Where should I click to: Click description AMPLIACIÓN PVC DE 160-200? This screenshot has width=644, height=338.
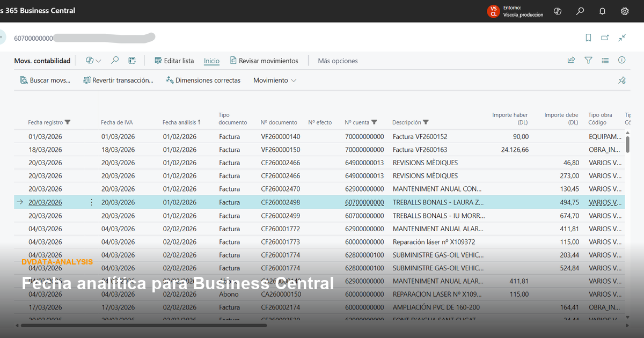pyautogui.click(x=436, y=307)
